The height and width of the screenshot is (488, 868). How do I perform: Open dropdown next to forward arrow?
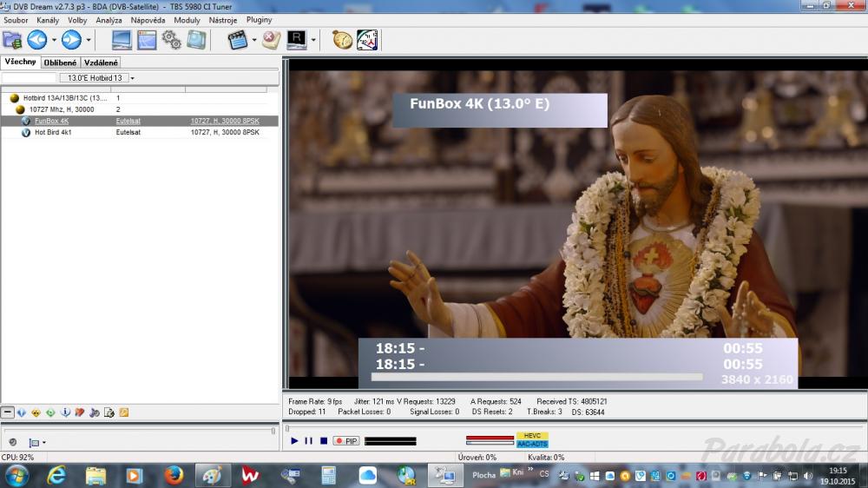pos(88,40)
